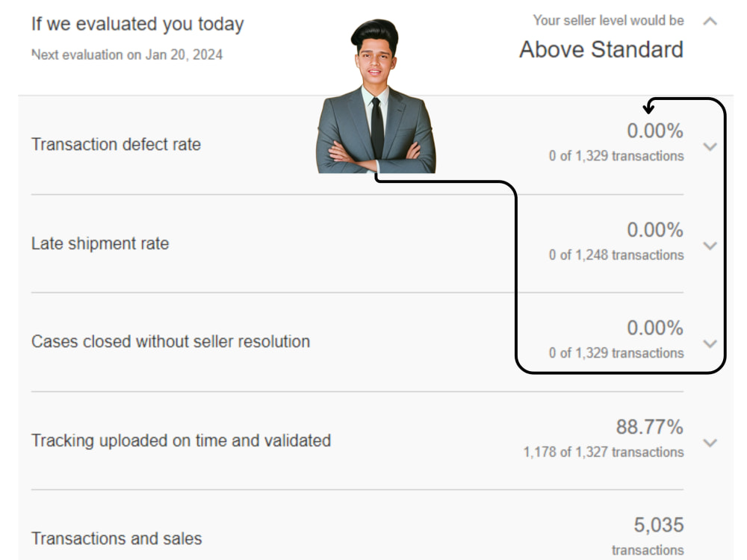The height and width of the screenshot is (560, 747).
Task: Collapse the seller level evaluation section
Action: tap(710, 22)
